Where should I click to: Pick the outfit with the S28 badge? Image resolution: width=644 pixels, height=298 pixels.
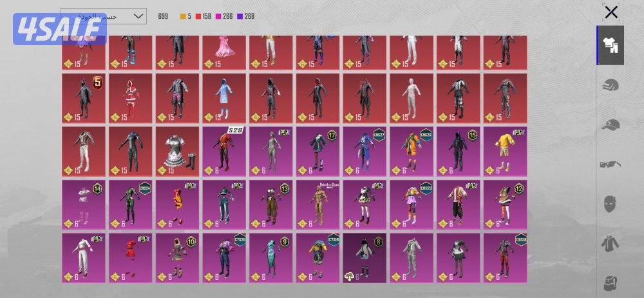[225, 151]
